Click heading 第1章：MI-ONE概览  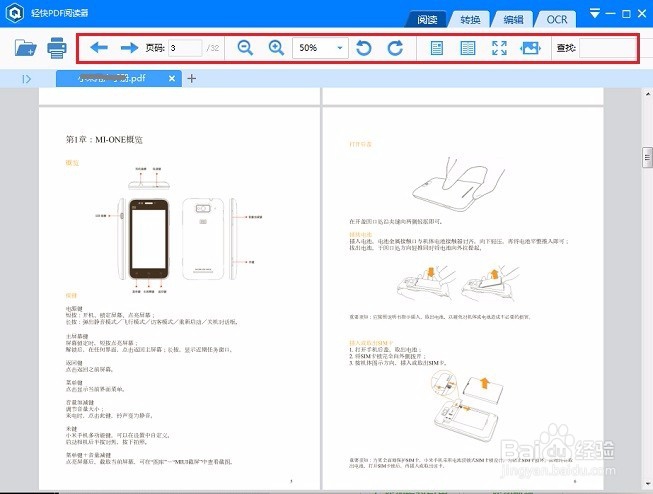pos(104,140)
